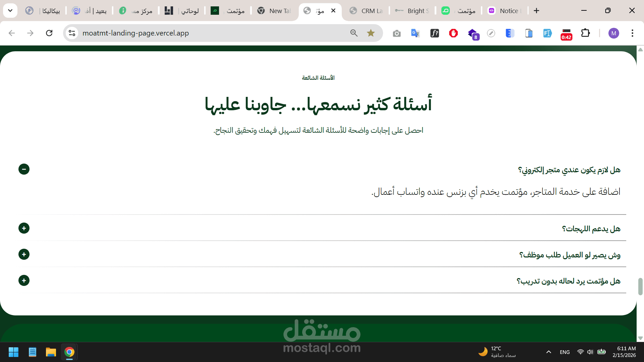The width and height of the screenshot is (644, 362).
Task: Open the Extensions puzzle icon
Action: pyautogui.click(x=585, y=33)
